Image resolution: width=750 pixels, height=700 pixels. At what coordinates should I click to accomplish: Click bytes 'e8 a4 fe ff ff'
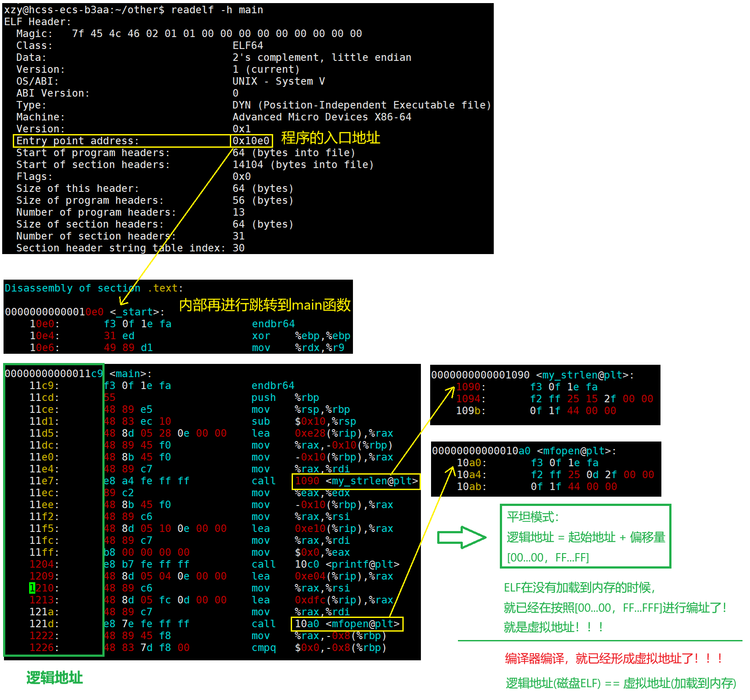point(146,481)
